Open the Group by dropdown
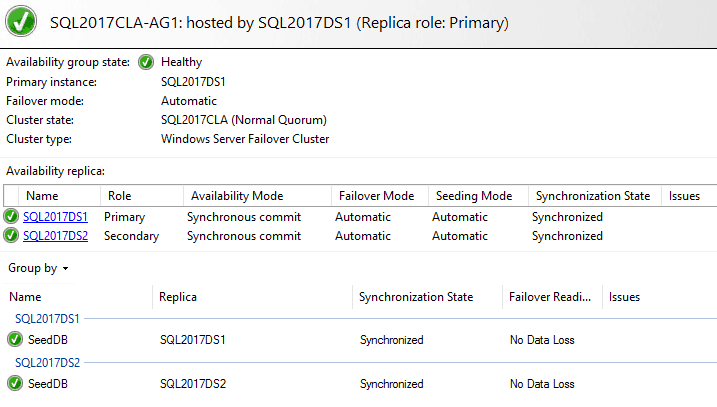This screenshot has width=717, height=407. tap(38, 268)
